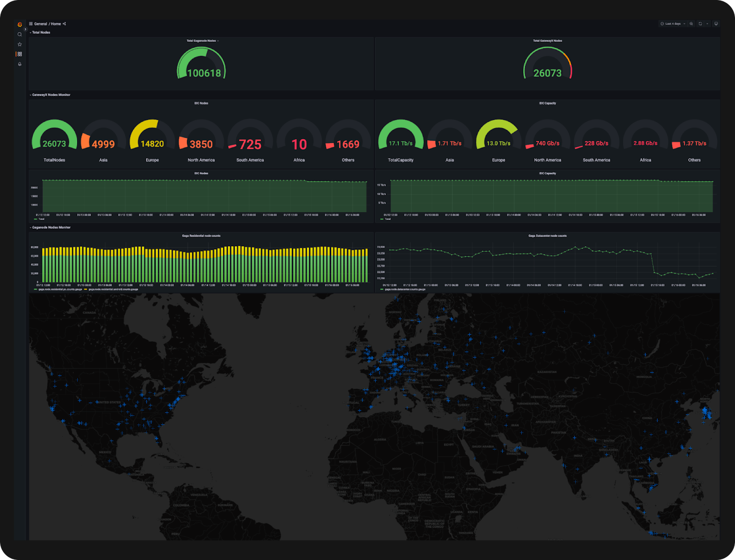Click the IDC Nodes gauge panel title
This screenshot has height=560, width=735.
tap(201, 103)
